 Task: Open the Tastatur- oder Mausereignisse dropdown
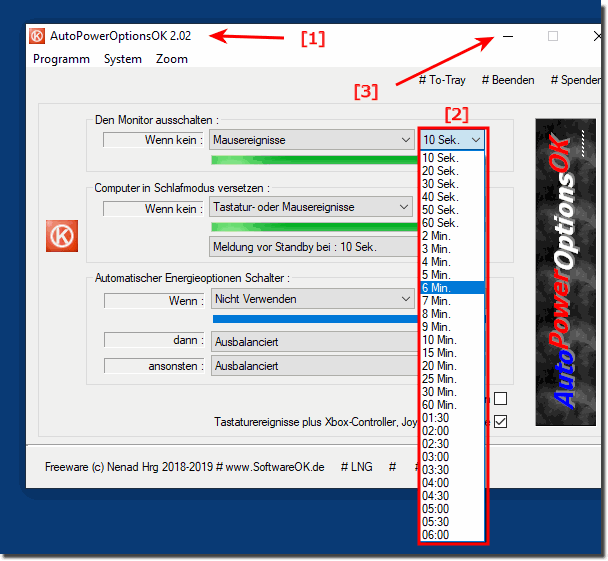(x=311, y=207)
